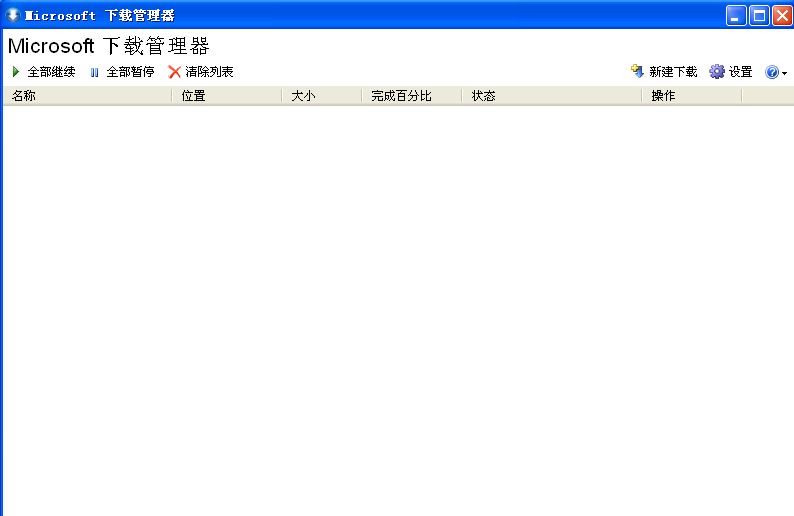Click the 操作 column header
The width and height of the screenshot is (794, 516).
[692, 96]
